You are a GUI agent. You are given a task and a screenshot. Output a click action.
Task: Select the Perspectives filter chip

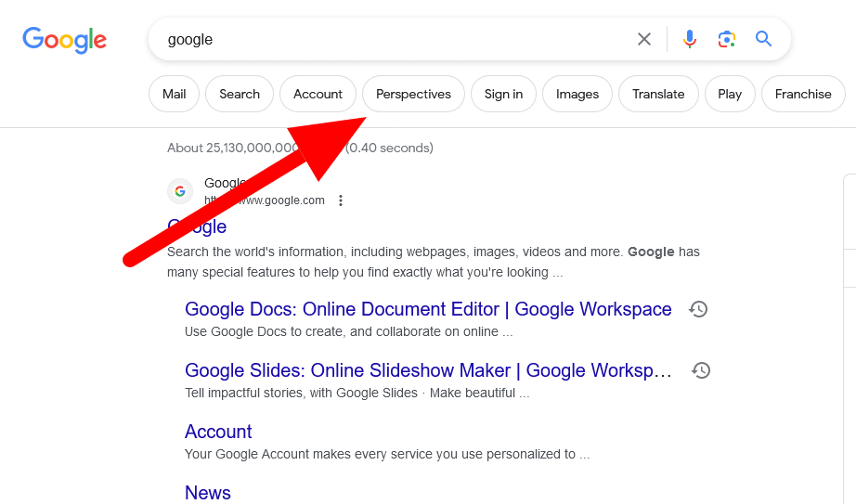pyautogui.click(x=413, y=94)
